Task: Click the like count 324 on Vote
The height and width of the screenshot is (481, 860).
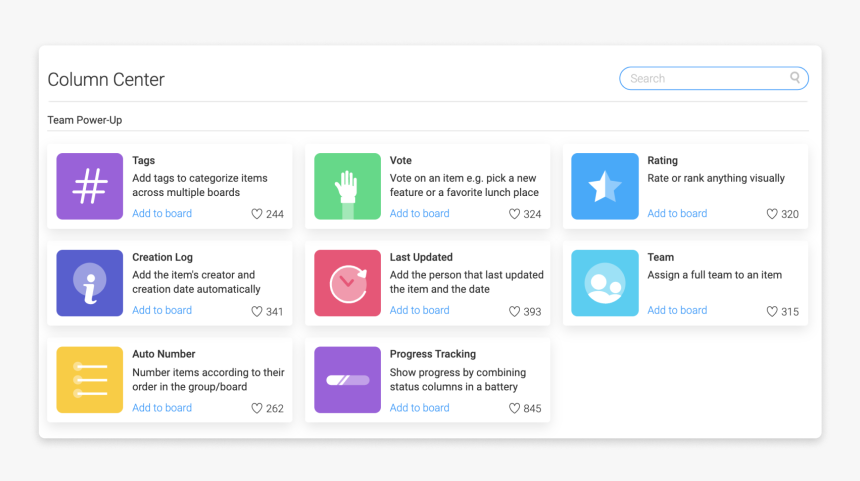Action: click(532, 214)
